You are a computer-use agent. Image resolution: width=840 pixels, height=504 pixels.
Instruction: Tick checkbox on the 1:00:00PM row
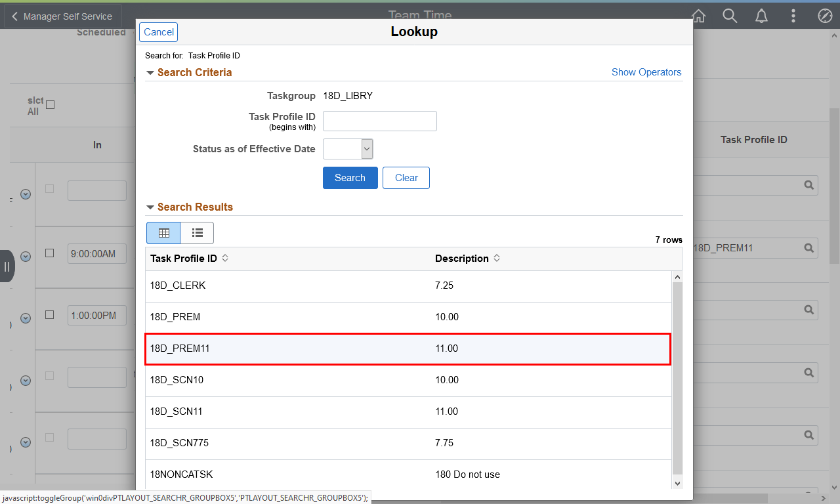[x=49, y=315]
